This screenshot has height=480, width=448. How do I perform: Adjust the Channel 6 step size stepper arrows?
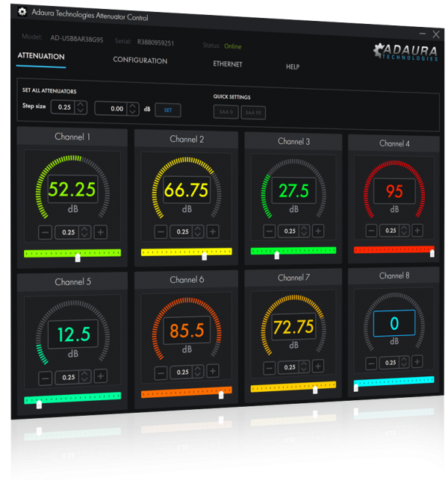coord(198,371)
